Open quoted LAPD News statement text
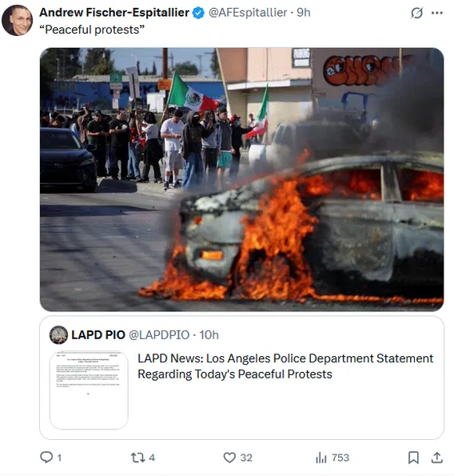The image size is (454, 476). pos(285,366)
